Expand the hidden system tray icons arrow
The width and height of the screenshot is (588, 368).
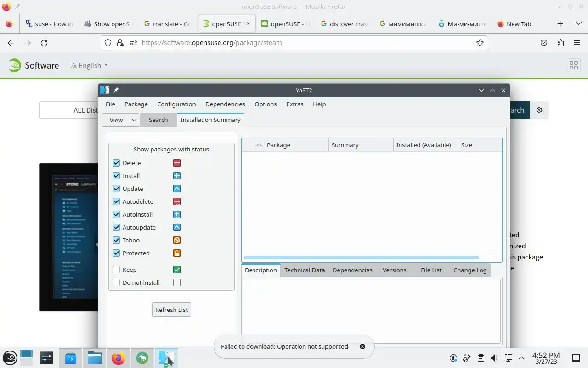(x=521, y=358)
